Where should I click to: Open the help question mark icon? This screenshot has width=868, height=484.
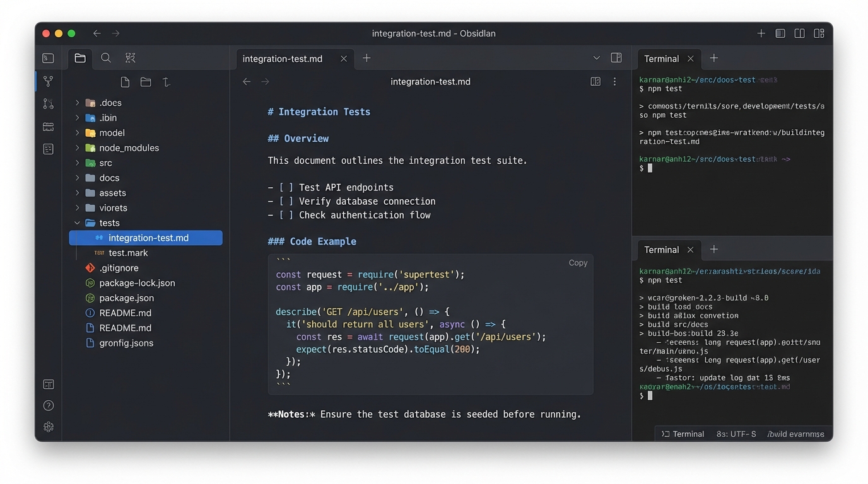click(49, 405)
